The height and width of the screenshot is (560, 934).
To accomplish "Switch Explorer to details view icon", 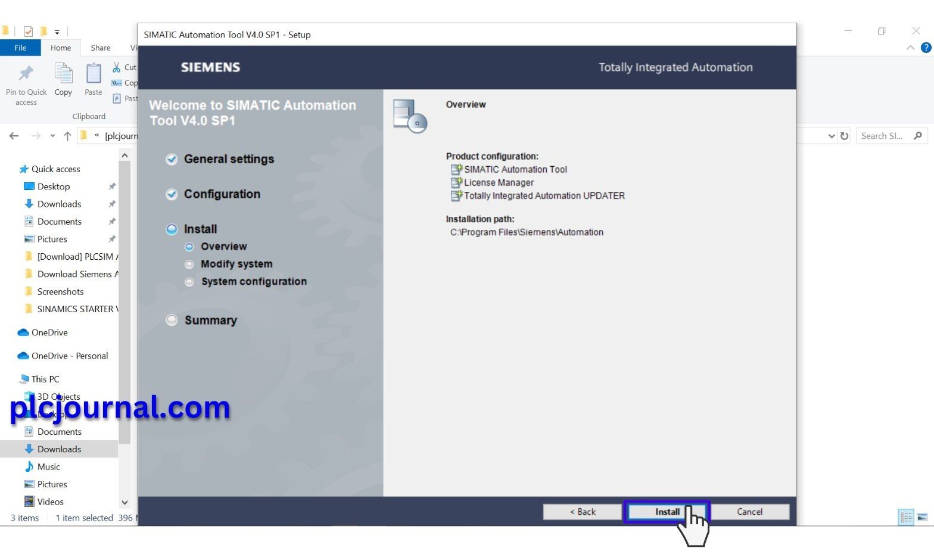I will coord(906,517).
